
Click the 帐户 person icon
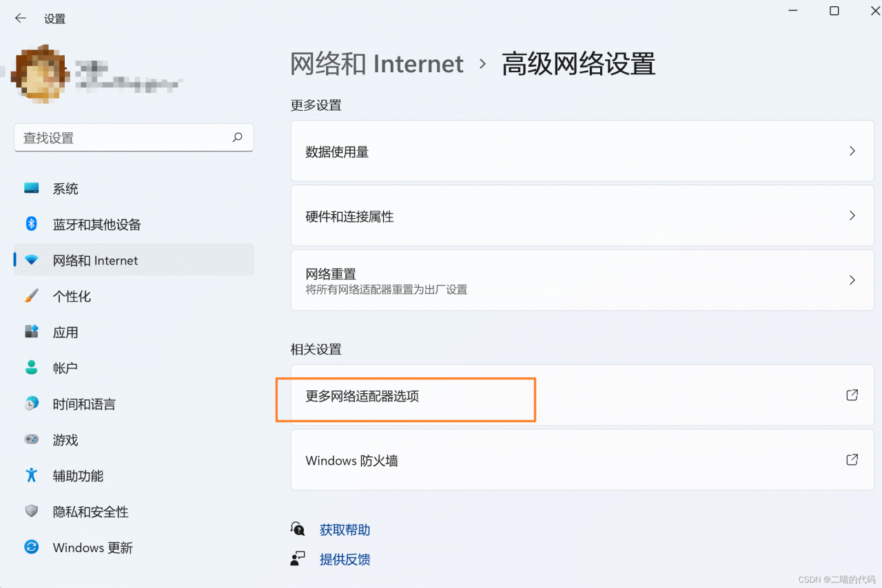click(x=32, y=368)
